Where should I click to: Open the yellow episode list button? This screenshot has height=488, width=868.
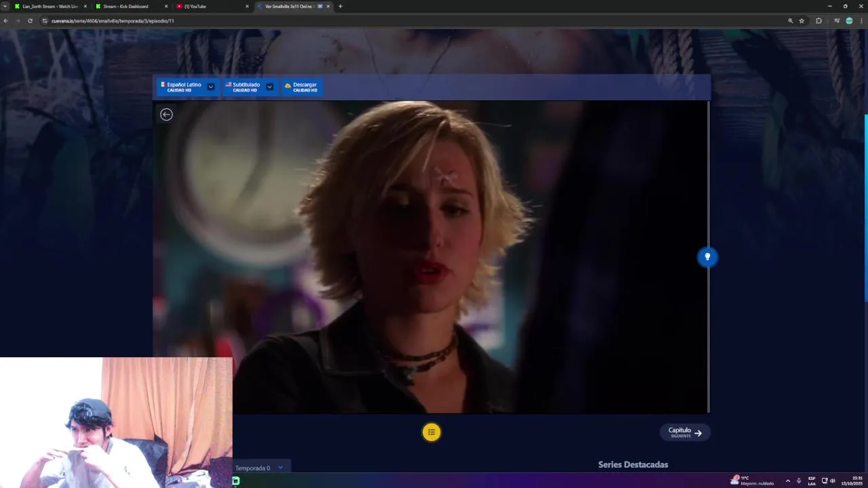click(431, 432)
